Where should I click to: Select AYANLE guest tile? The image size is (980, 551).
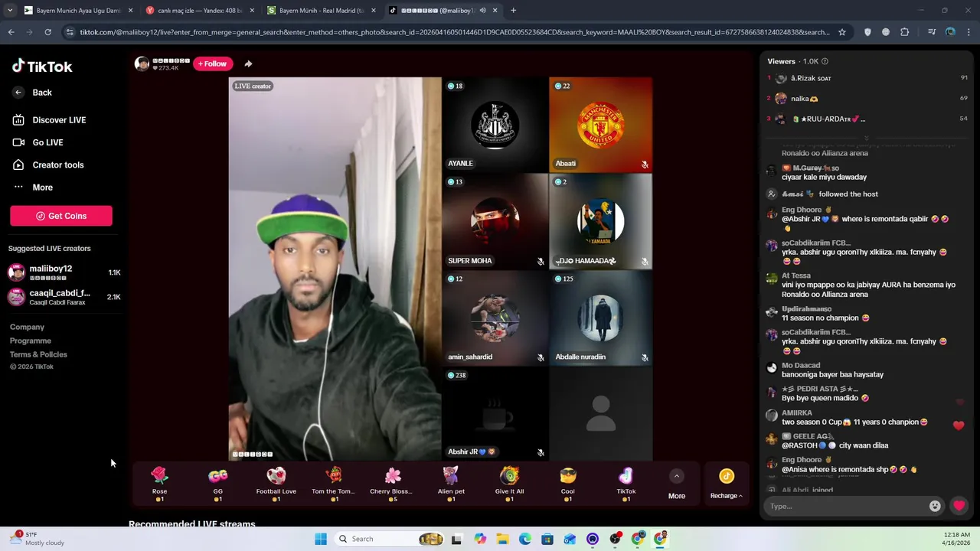(x=495, y=124)
